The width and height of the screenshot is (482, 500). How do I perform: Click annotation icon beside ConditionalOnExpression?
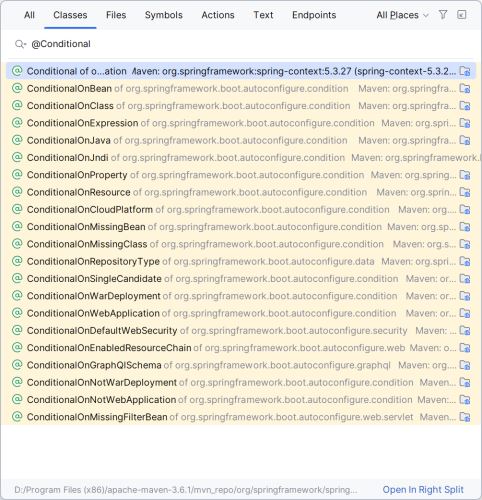pyautogui.click(x=17, y=123)
